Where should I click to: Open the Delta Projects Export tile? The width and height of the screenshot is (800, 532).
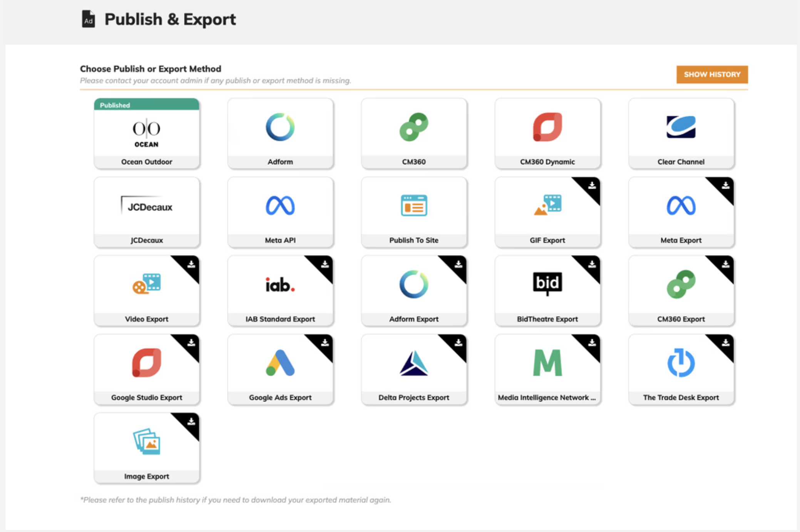click(x=413, y=369)
